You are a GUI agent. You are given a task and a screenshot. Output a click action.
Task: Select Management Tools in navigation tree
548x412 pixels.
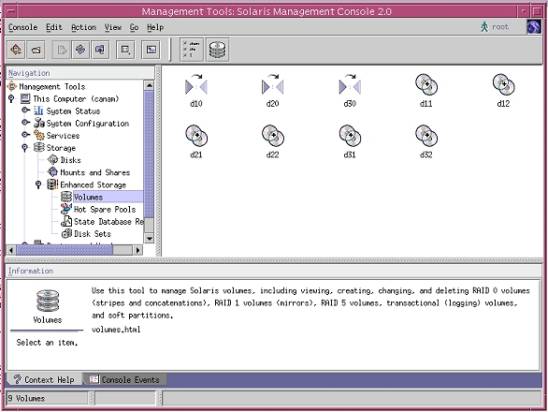pos(52,86)
